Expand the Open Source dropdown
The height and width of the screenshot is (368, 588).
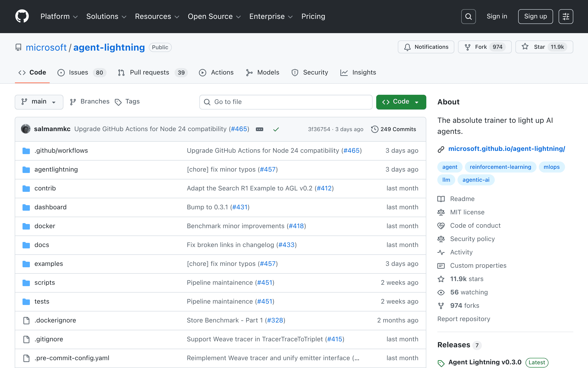click(x=214, y=16)
